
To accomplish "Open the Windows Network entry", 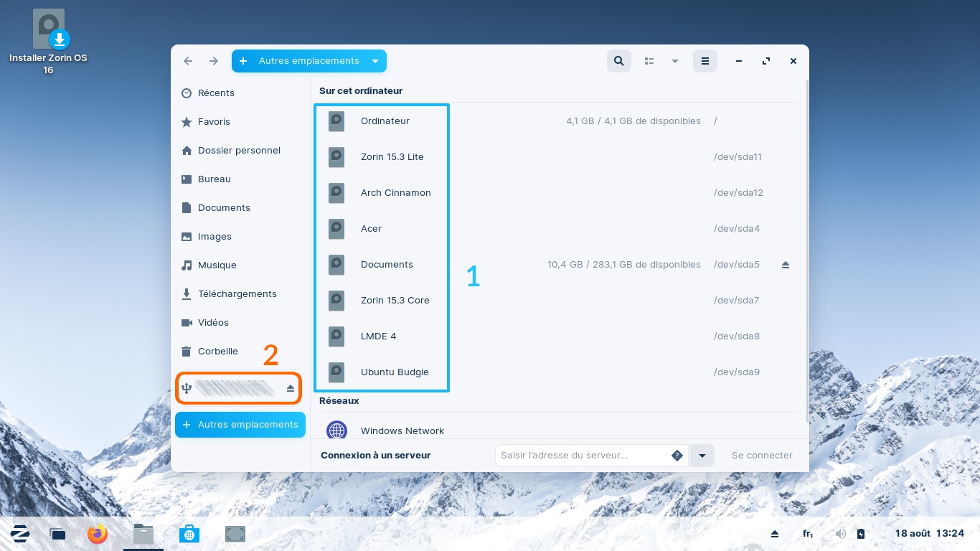I will pyautogui.click(x=402, y=430).
